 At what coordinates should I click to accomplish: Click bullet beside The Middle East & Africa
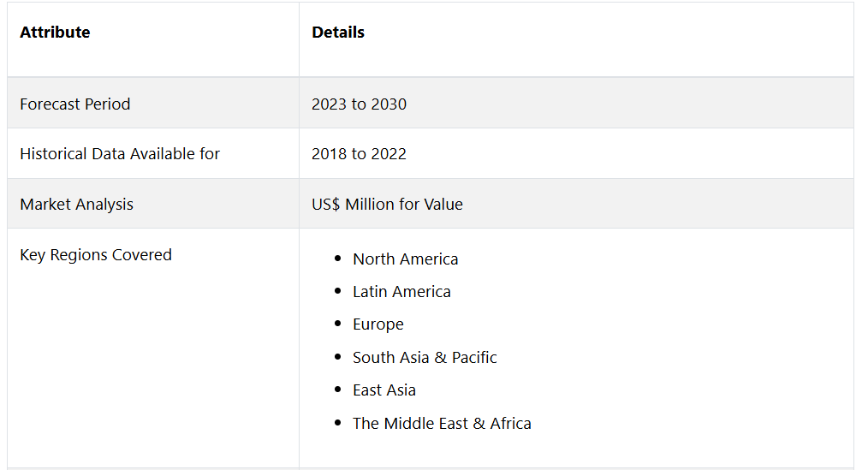(x=337, y=423)
